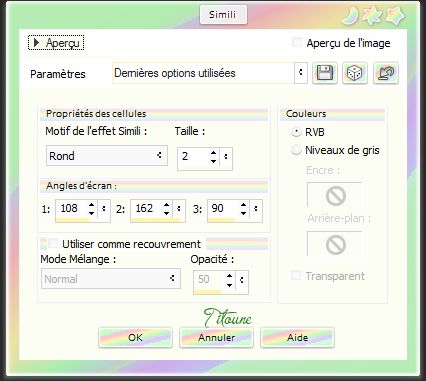This screenshot has height=381, width=426.
Task: Open the Taille slider popup arrow
Action: [226, 156]
